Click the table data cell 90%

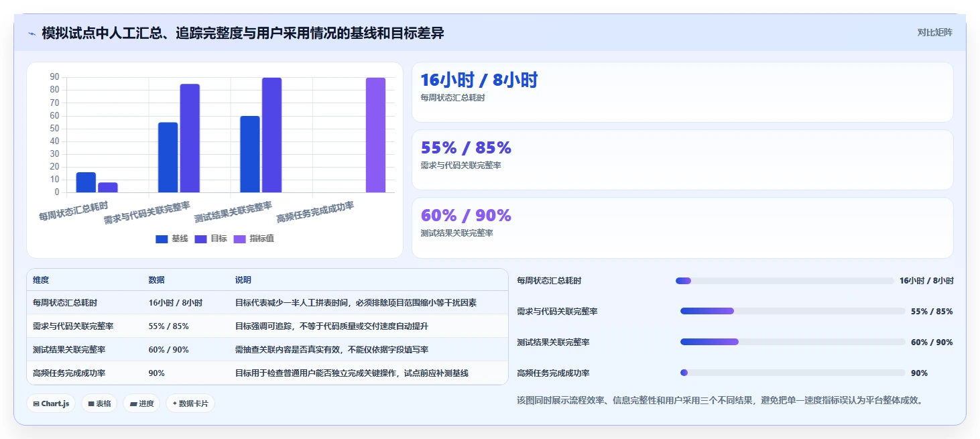coord(157,373)
